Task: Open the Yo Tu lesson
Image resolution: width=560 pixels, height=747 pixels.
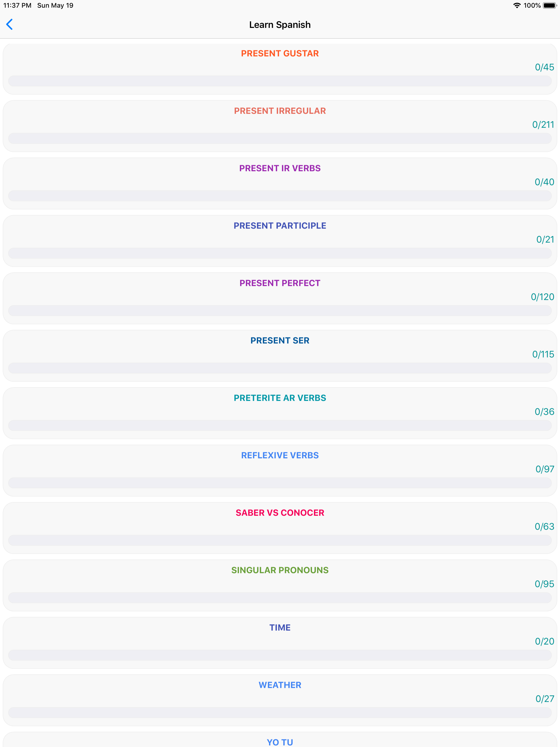Action: [280, 741]
